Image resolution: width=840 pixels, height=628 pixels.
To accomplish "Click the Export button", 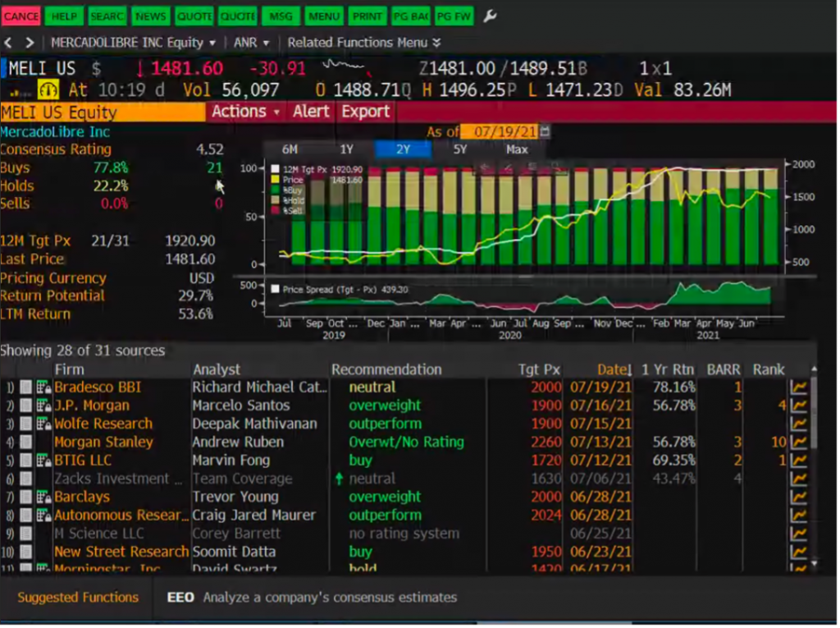I will pyautogui.click(x=366, y=112).
